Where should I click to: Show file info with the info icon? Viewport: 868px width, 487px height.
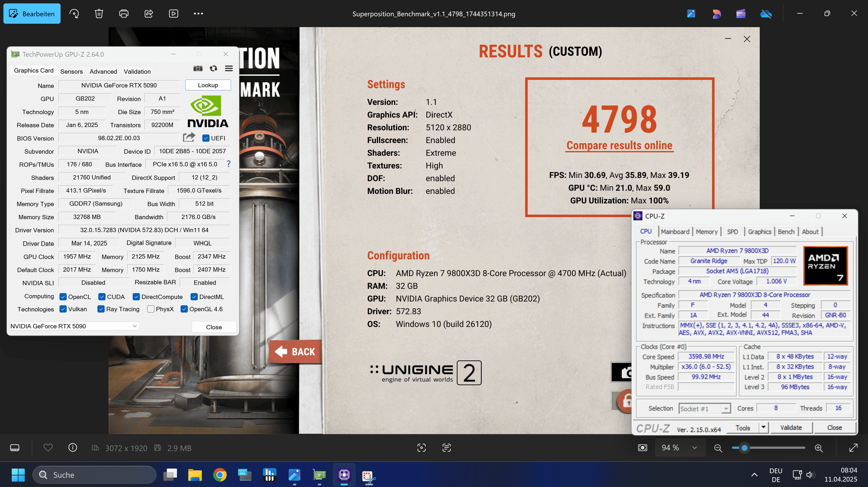tap(73, 448)
